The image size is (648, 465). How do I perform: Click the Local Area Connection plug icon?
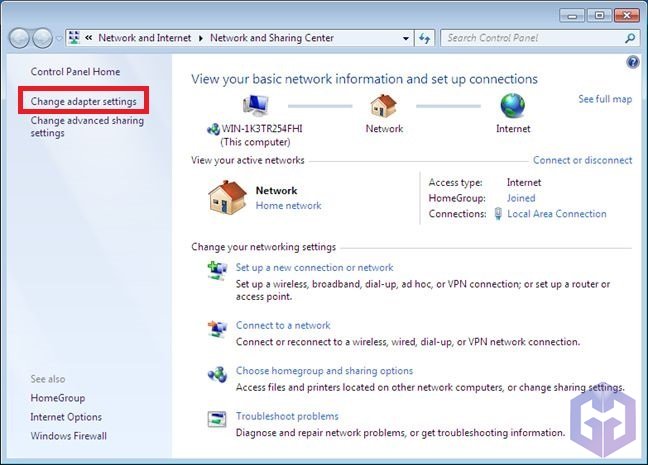pos(498,214)
